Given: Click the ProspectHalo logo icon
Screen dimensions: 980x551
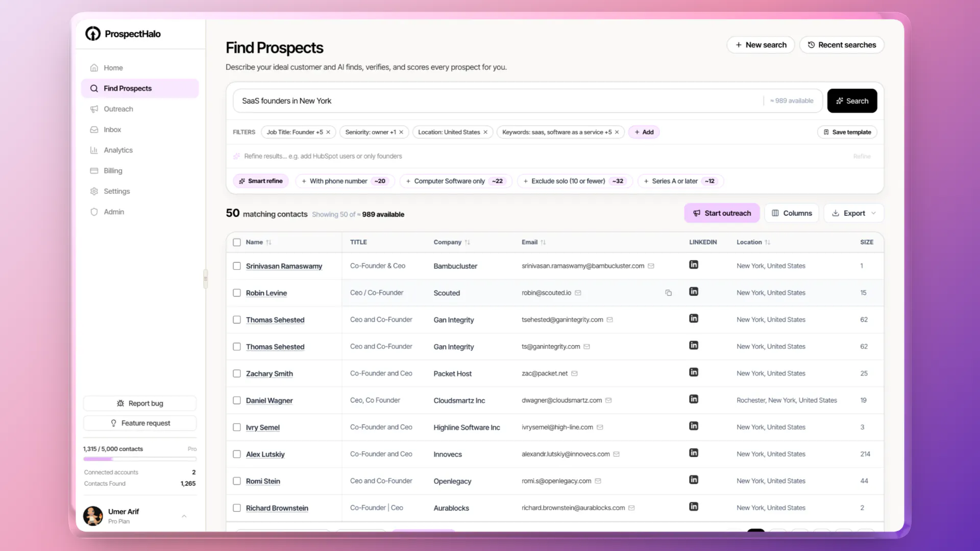Looking at the screenshot, I should [x=92, y=34].
